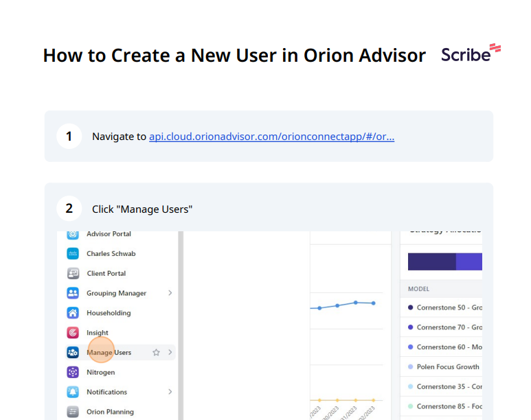Click the sidebar vertical scrollbar
The width and height of the screenshot is (531, 420).
181,325
